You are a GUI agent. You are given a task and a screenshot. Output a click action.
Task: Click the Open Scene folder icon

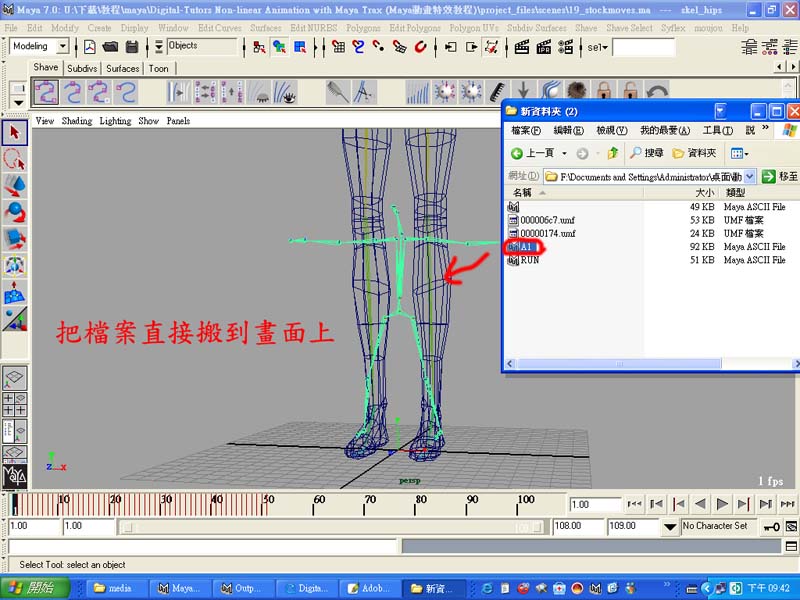point(110,47)
